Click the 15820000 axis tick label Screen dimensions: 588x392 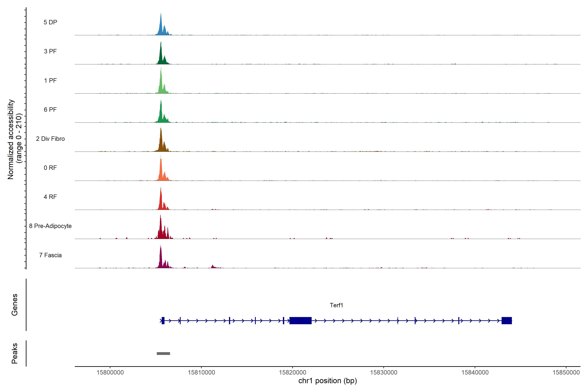pyautogui.click(x=293, y=373)
